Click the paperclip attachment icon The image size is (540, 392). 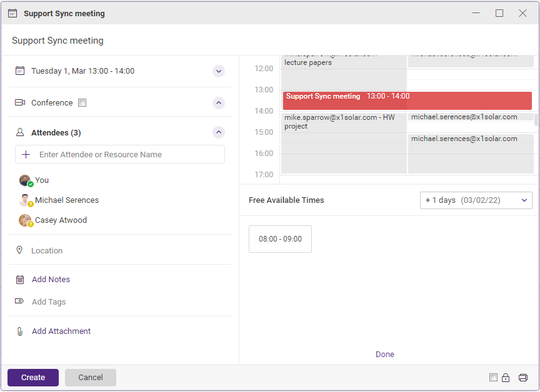point(20,331)
